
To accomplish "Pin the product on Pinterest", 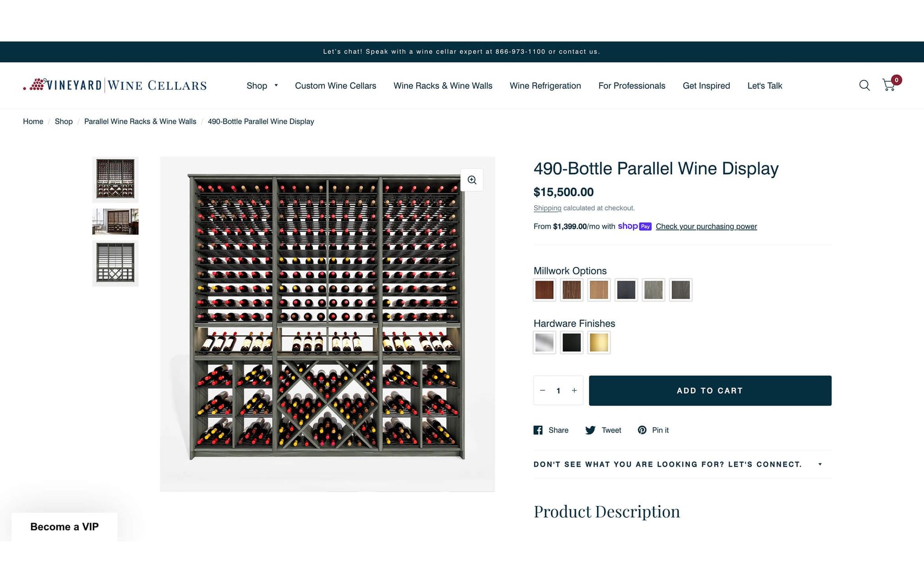I will (x=653, y=430).
